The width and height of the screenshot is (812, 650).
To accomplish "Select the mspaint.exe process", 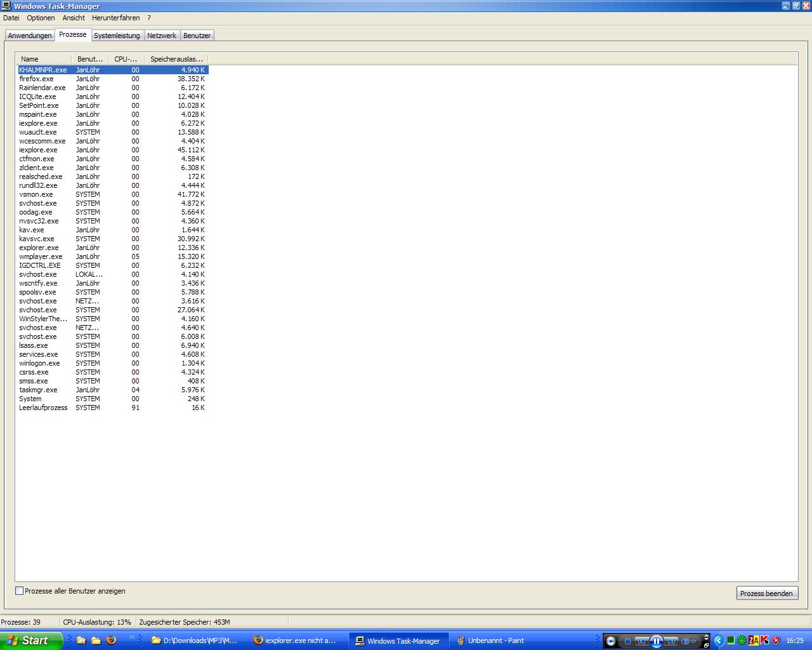I will pos(113,114).
